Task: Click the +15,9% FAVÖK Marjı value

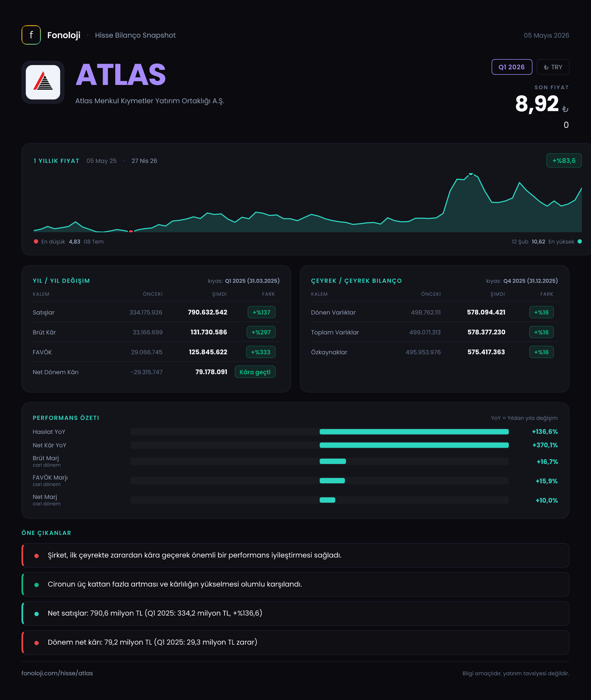Action: tap(547, 481)
